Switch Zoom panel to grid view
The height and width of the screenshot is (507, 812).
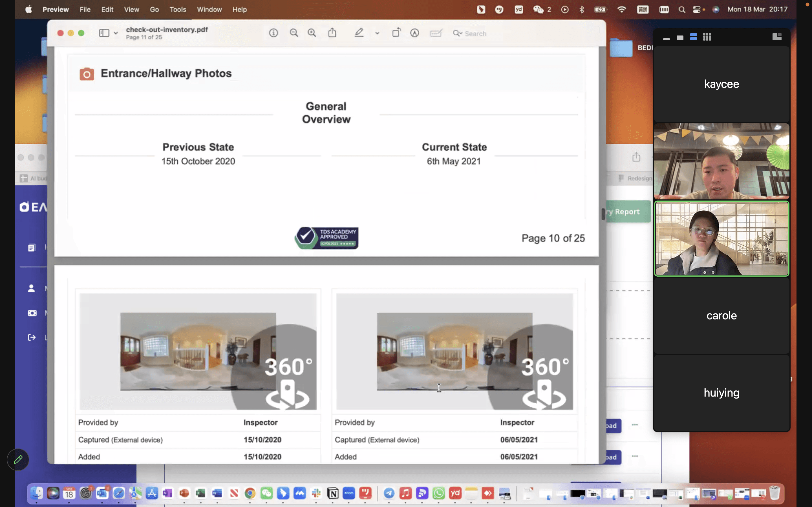pyautogui.click(x=707, y=37)
